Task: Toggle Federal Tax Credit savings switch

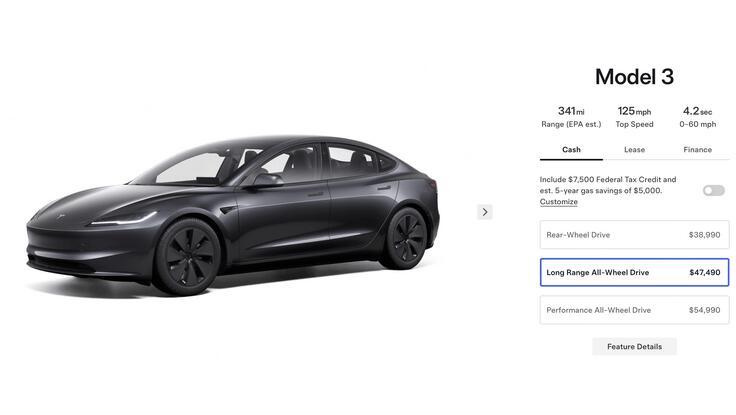Action: coord(713,191)
